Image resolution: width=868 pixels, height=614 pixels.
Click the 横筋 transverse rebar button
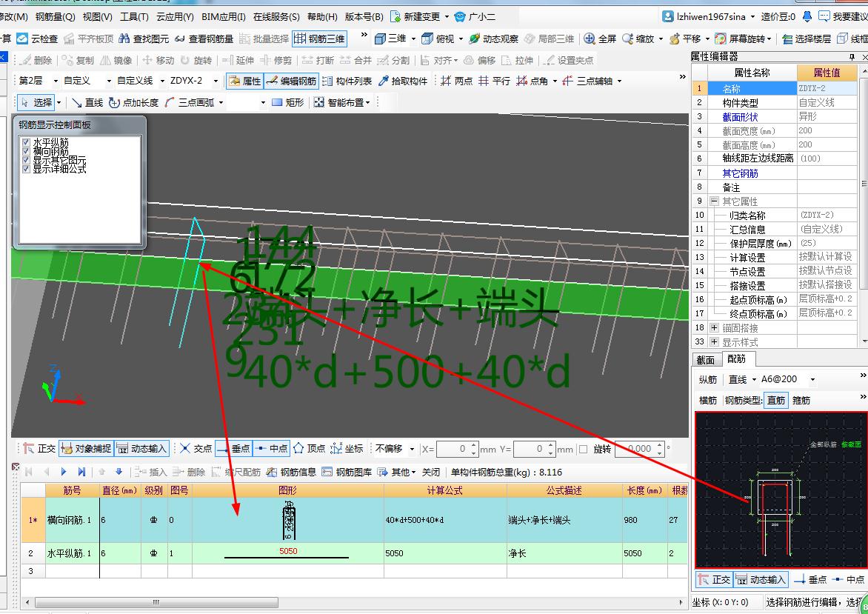(707, 400)
